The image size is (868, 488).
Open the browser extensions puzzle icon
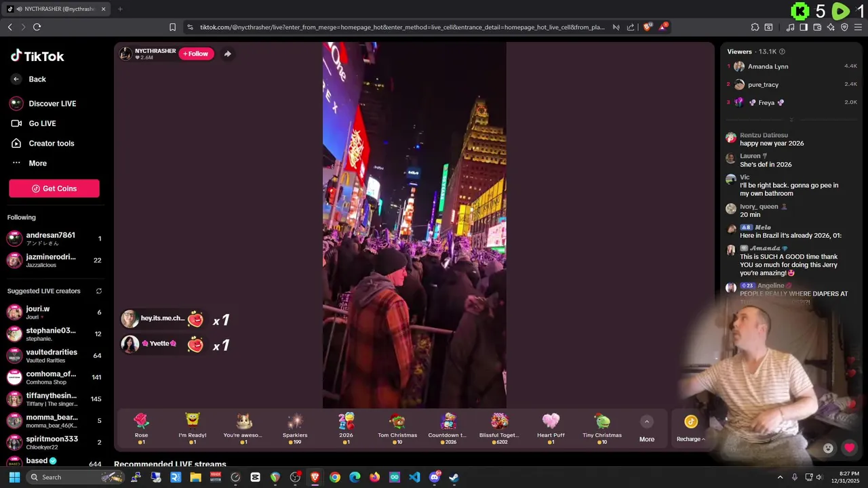click(755, 27)
